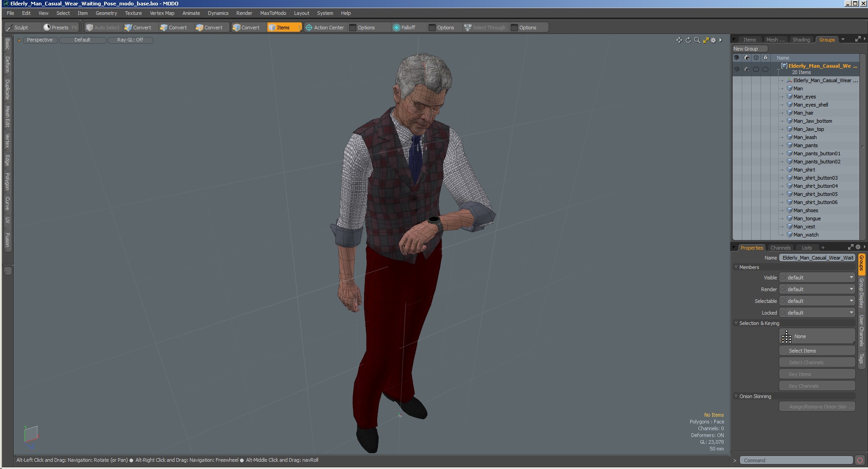Click Assign/Remove Onion Skin button
This screenshot has width=868, height=469.
click(817, 407)
